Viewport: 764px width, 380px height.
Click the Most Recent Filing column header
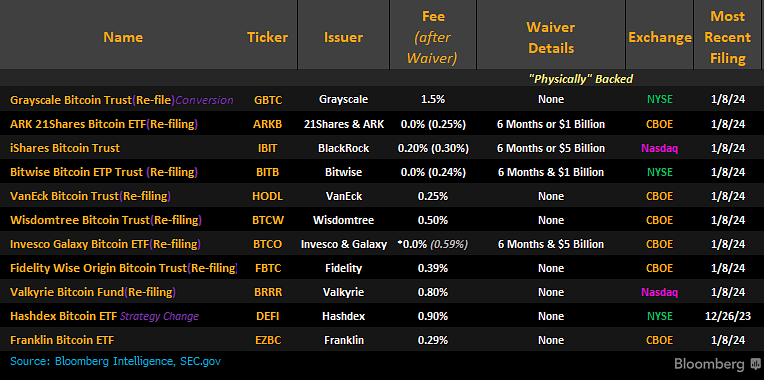coord(728,38)
